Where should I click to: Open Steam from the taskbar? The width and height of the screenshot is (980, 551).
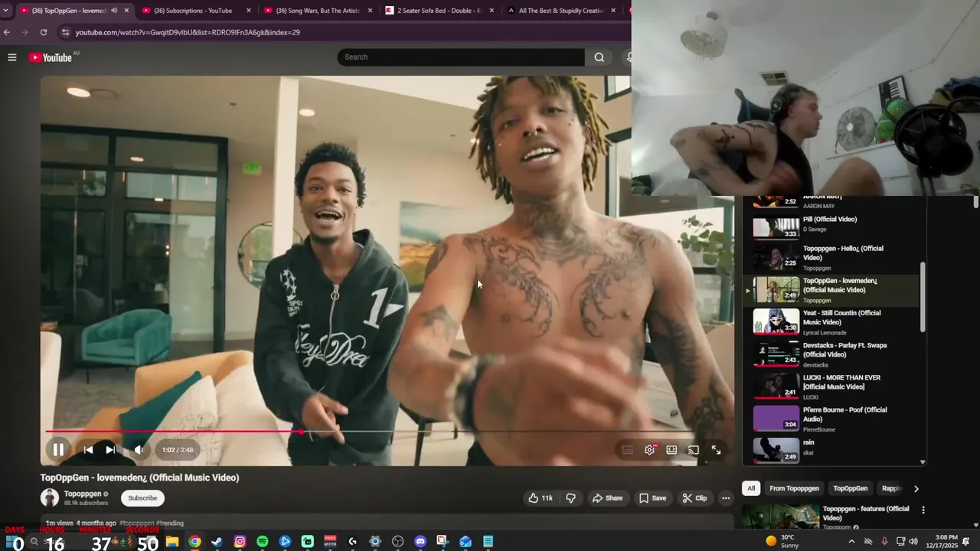pos(217,542)
